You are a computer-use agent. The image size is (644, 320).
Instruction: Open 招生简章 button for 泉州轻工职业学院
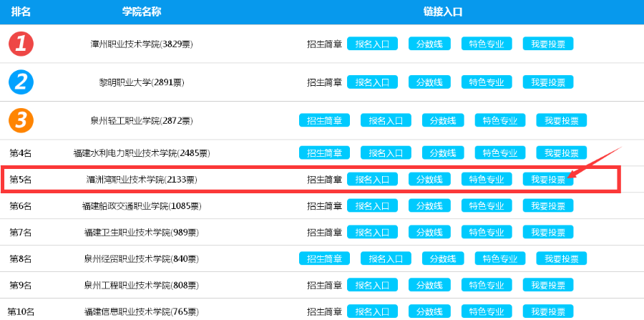tap(324, 120)
